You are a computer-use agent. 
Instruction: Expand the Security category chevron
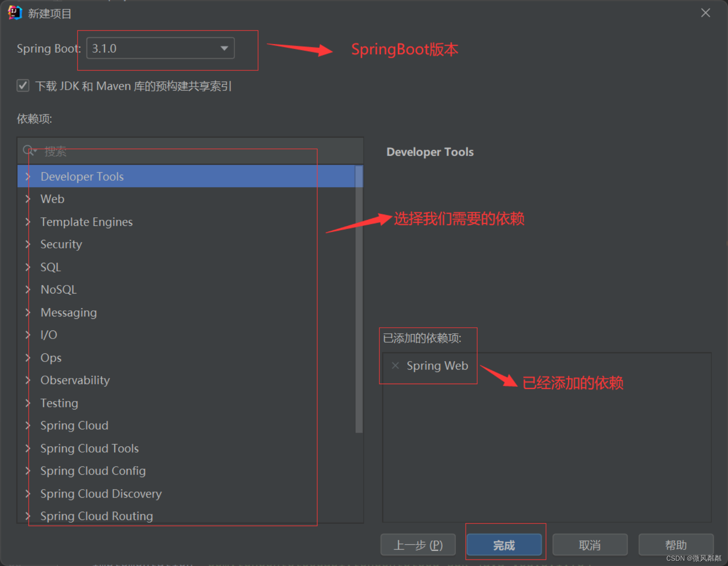(x=28, y=244)
